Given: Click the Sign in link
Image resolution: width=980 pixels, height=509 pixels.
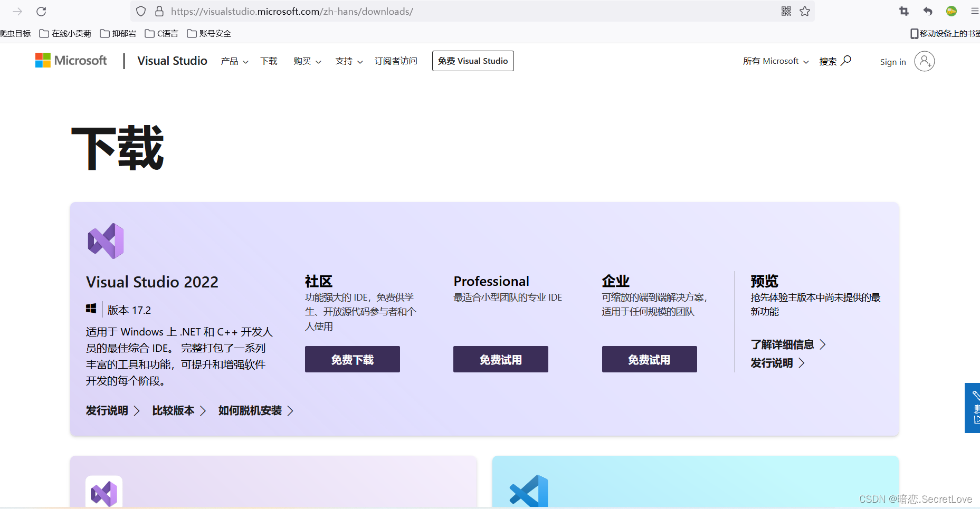Looking at the screenshot, I should [893, 62].
